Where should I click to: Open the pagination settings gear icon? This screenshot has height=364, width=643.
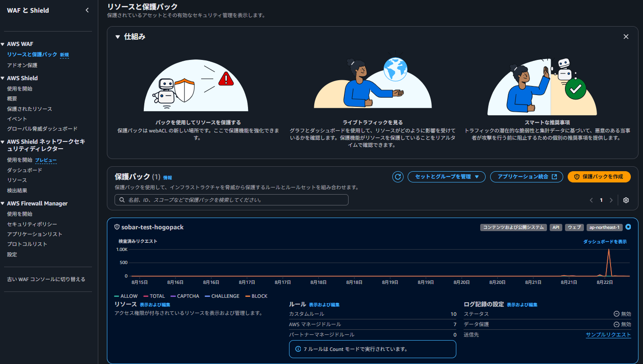(x=626, y=200)
